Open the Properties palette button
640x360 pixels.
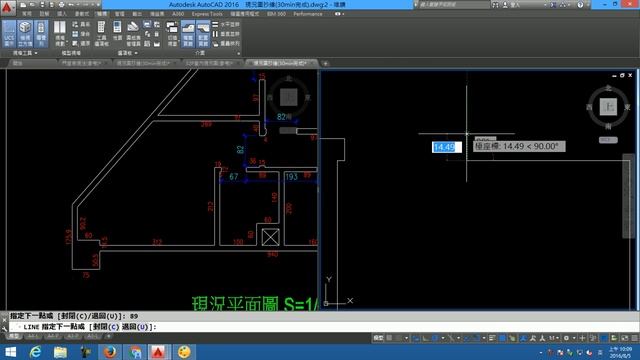117,31
